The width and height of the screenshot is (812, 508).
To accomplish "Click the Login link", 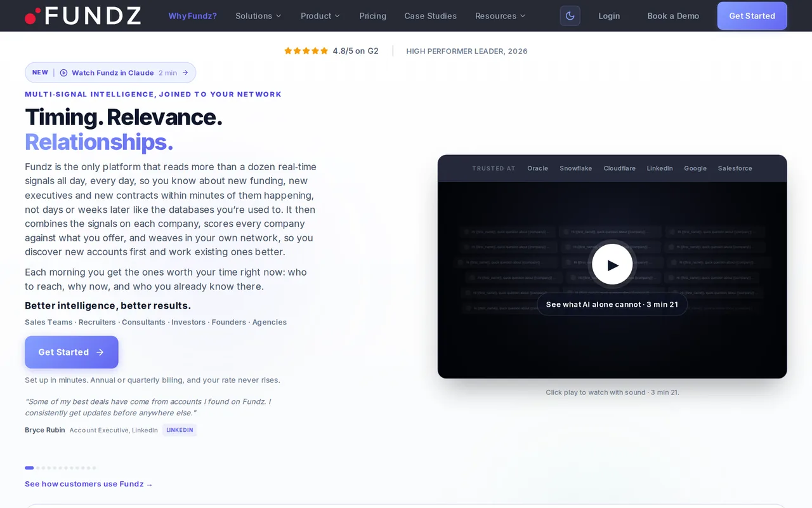I will (x=609, y=16).
